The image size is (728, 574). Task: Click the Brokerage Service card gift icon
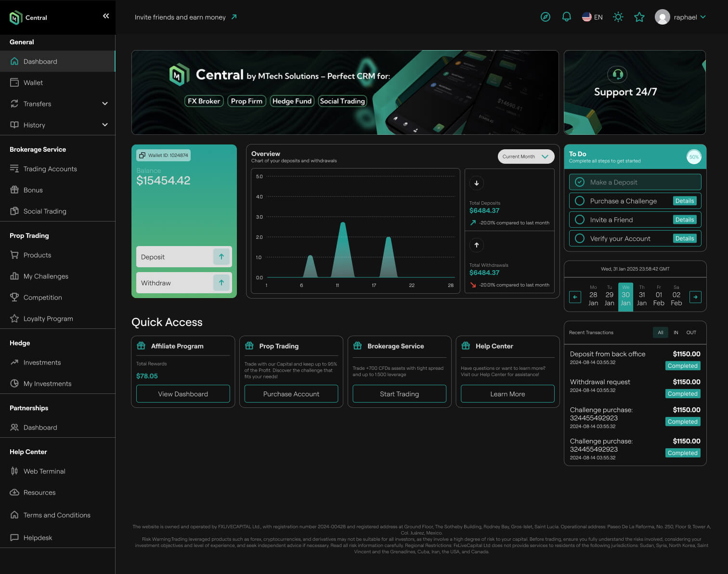(358, 346)
